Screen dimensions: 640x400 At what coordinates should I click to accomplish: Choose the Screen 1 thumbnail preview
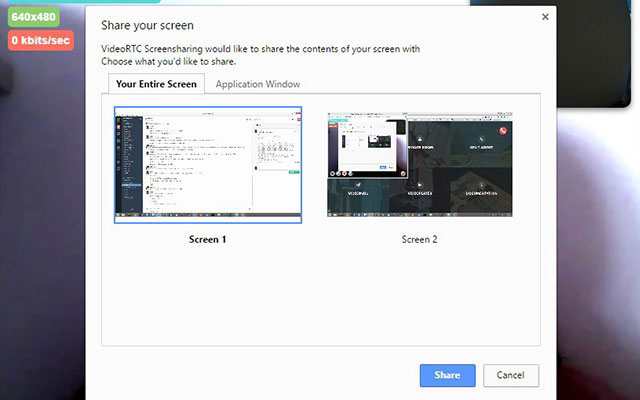(x=208, y=165)
